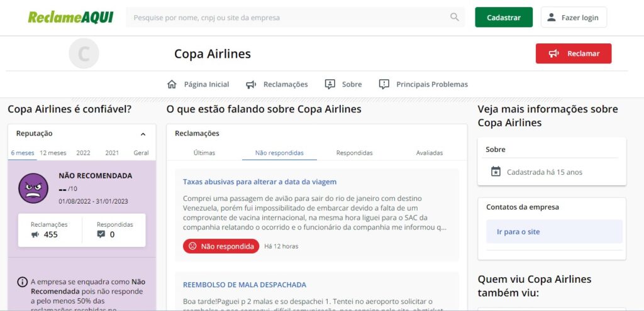
Task: Click the megaphone icon beside Reclamações
Action: 251,84
